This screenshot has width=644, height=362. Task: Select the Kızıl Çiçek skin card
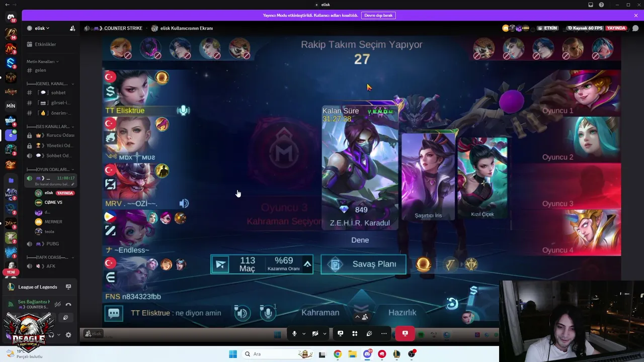point(482,177)
